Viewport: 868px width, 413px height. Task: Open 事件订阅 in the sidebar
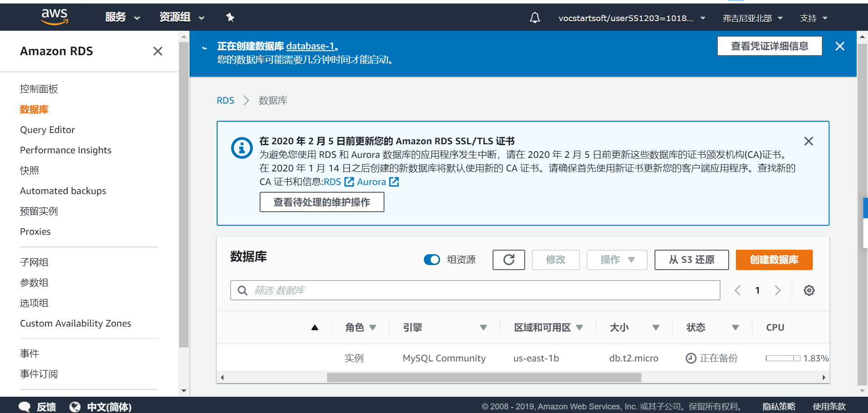pyautogui.click(x=39, y=374)
